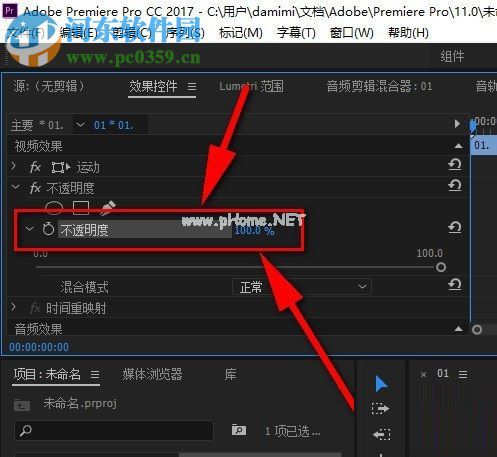Click the project search field
Image resolution: width=497 pixels, height=457 pixels.
tap(114, 430)
